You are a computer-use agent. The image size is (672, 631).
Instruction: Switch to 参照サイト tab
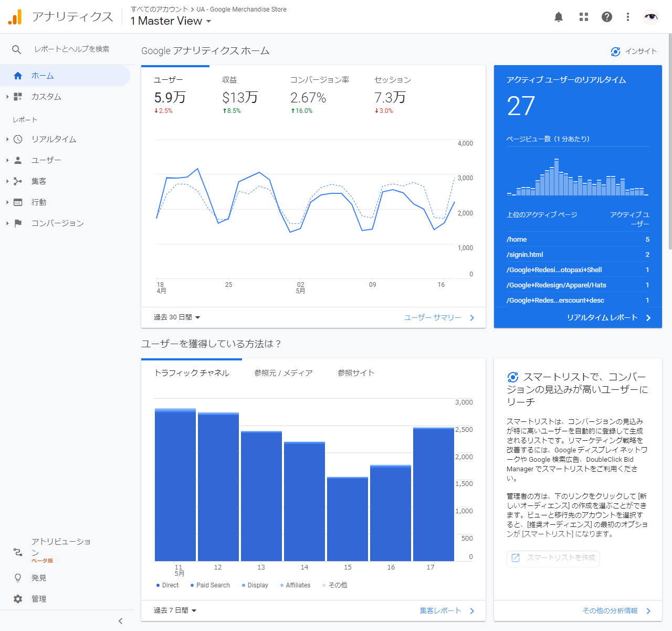click(356, 373)
